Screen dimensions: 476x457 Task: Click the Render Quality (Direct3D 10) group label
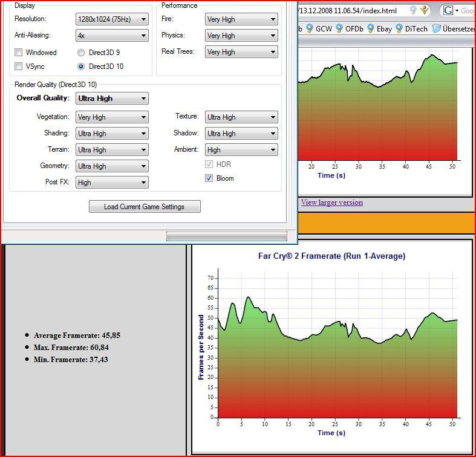[56, 85]
